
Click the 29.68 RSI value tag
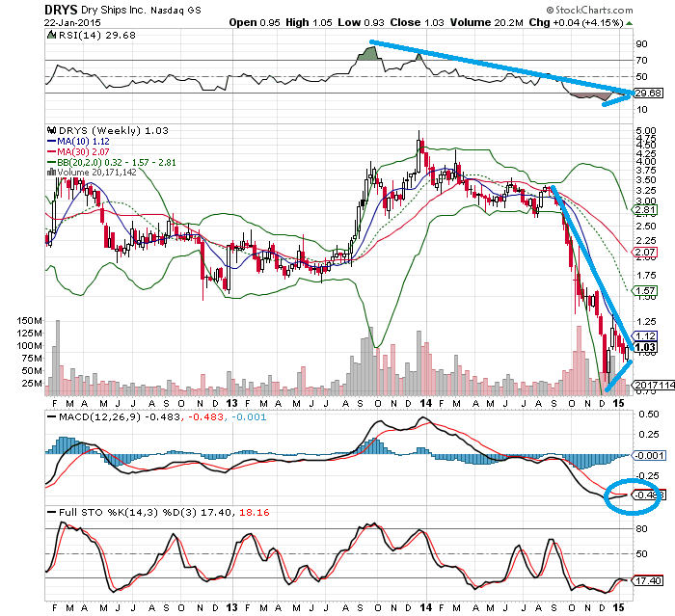pyautogui.click(x=648, y=93)
